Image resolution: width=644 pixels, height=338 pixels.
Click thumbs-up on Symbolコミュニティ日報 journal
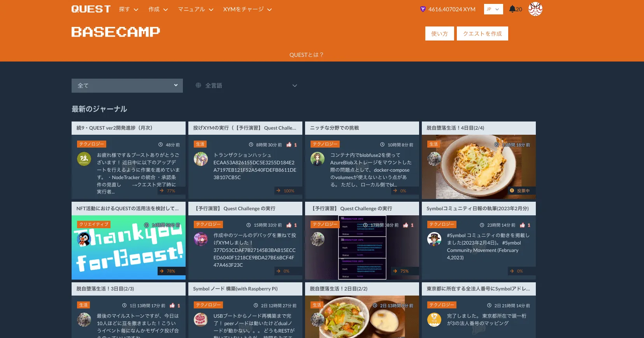click(522, 225)
